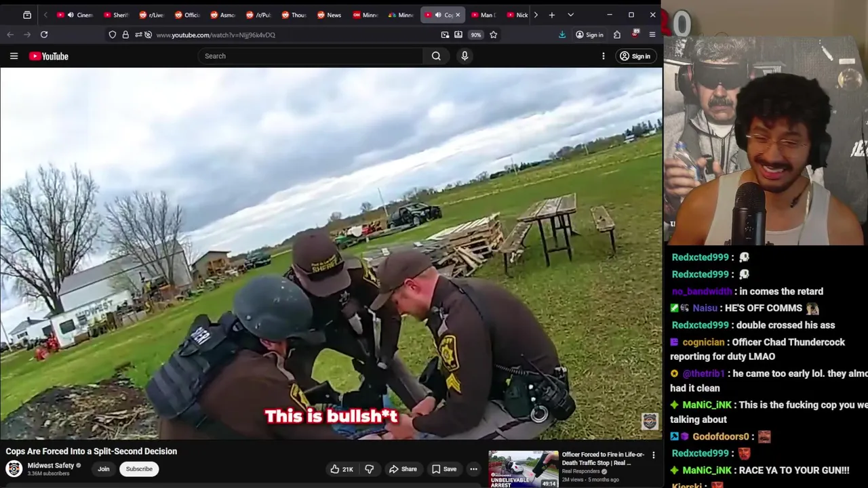Click the blocked autoplay icon in address bar
Screen dimensions: 868x488
[148, 35]
